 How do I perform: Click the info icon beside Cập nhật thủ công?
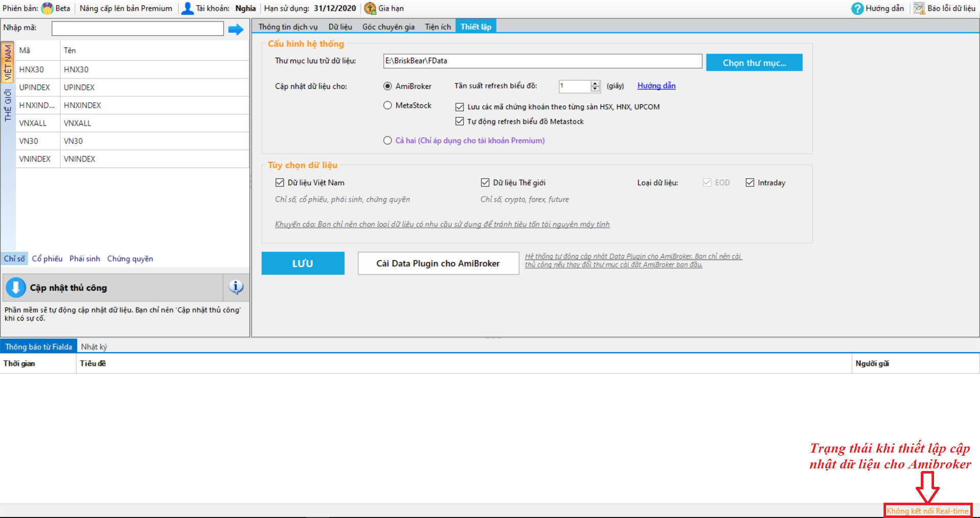236,287
